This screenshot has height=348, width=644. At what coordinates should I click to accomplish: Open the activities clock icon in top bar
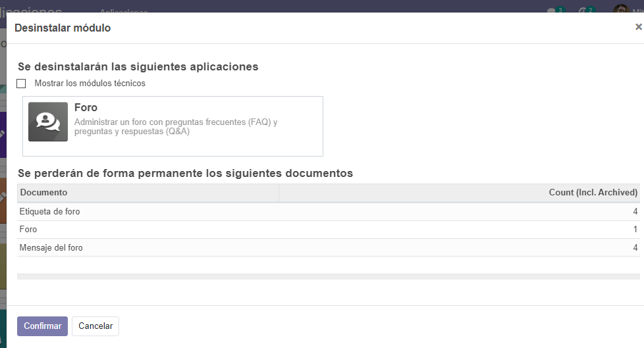583,11
